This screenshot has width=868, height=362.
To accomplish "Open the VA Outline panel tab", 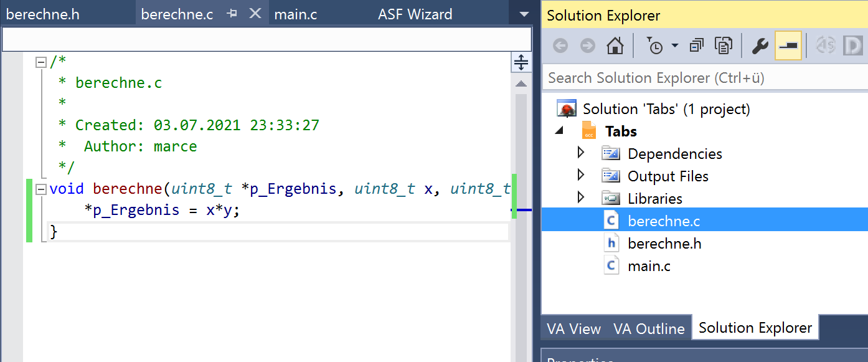I will [649, 329].
